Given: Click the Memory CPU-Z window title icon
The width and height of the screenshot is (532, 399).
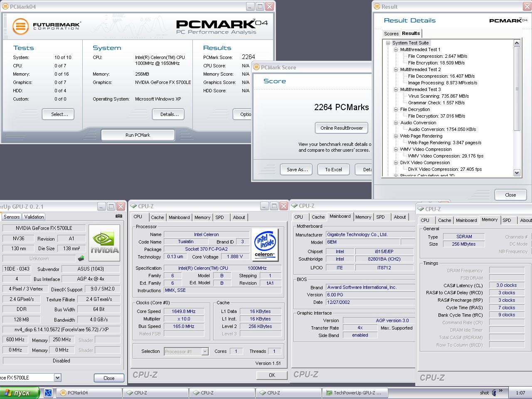Looking at the screenshot, I should point(421,209).
